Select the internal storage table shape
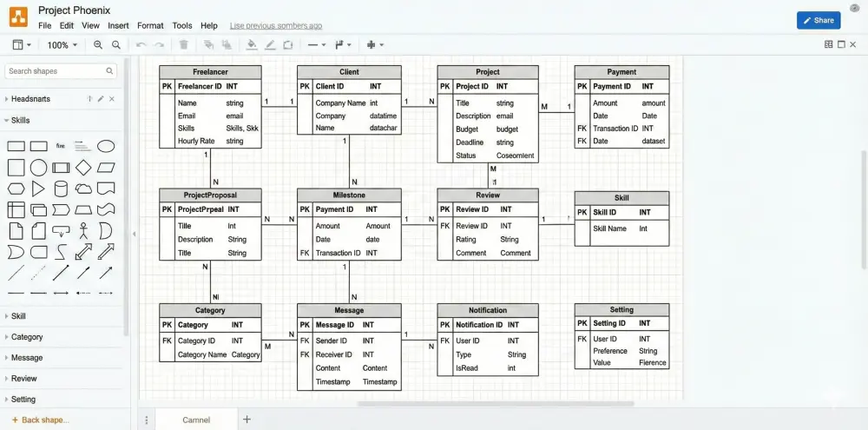The height and width of the screenshot is (430, 868). pyautogui.click(x=16, y=210)
